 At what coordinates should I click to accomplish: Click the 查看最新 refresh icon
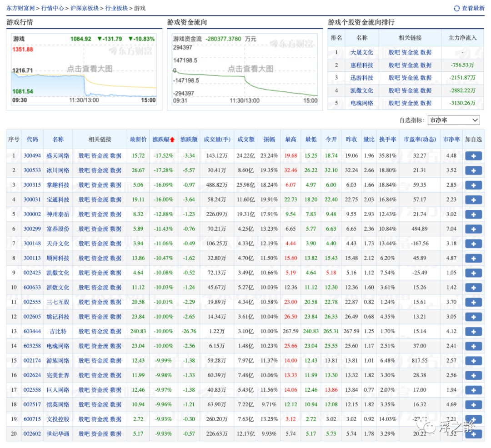[456, 9]
